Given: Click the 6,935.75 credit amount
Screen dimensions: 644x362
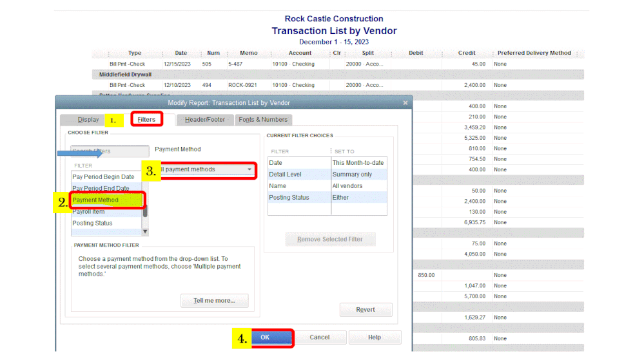Looking at the screenshot, I should pyautogui.click(x=475, y=222).
